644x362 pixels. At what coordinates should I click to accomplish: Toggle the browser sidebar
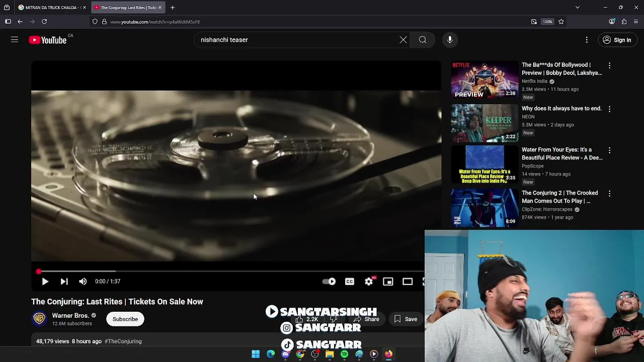click(8, 22)
